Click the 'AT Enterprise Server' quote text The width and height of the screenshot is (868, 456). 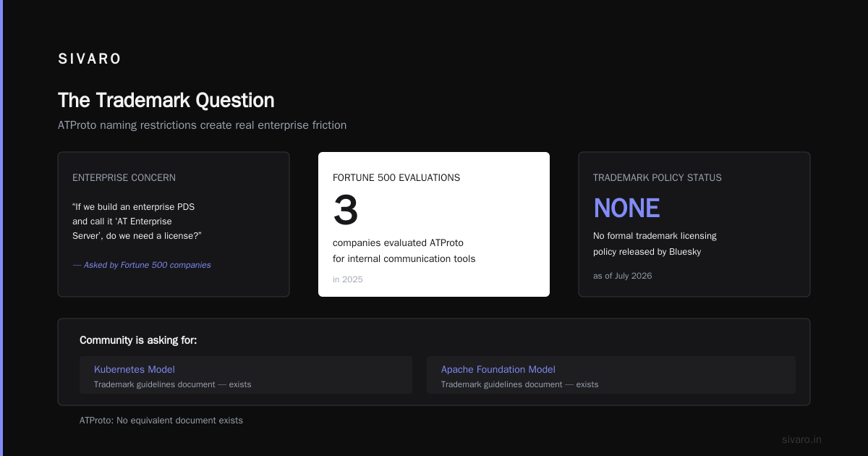pos(137,221)
